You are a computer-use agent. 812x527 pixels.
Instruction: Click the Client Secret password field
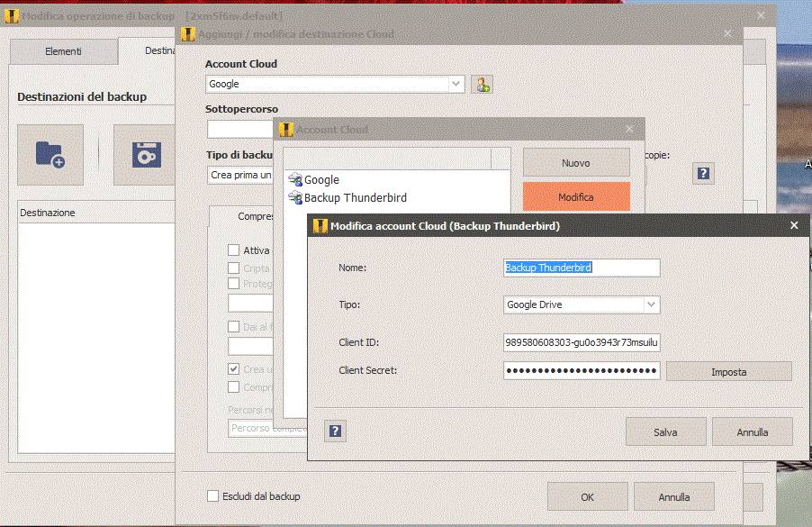582,370
